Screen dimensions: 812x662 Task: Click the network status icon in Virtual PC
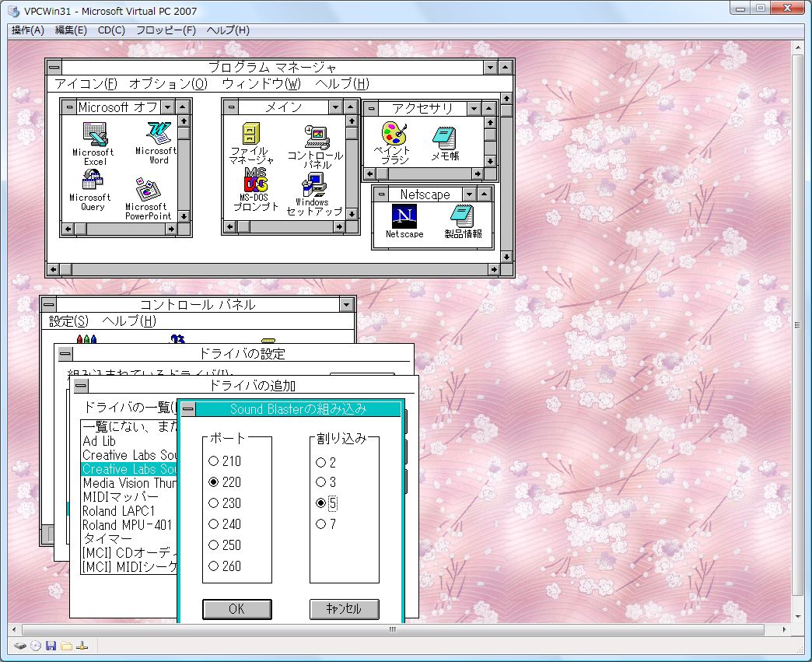coord(82,646)
